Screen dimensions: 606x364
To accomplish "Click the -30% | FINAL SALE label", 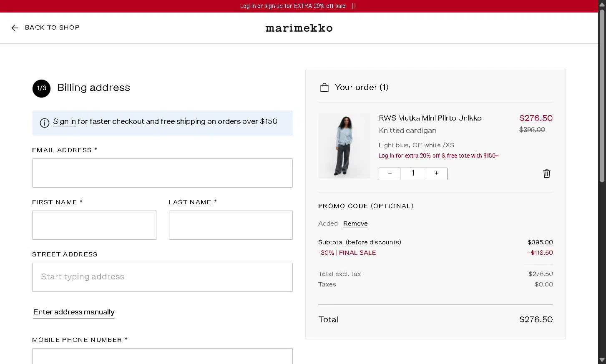I will click(347, 253).
